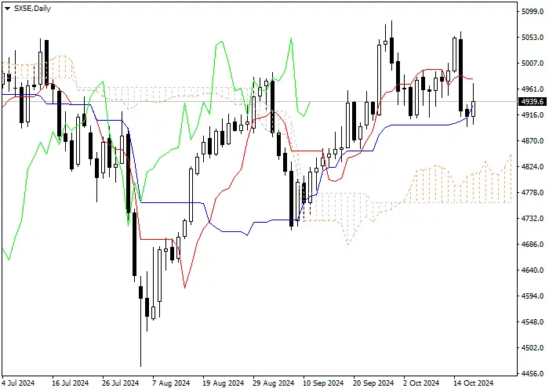Select price axis label 5099.0

click(x=533, y=12)
